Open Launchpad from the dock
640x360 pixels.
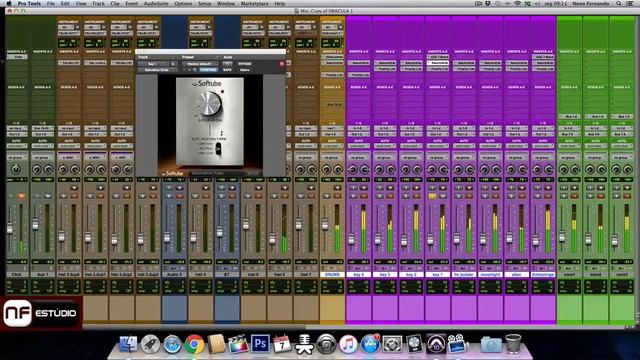click(150, 344)
